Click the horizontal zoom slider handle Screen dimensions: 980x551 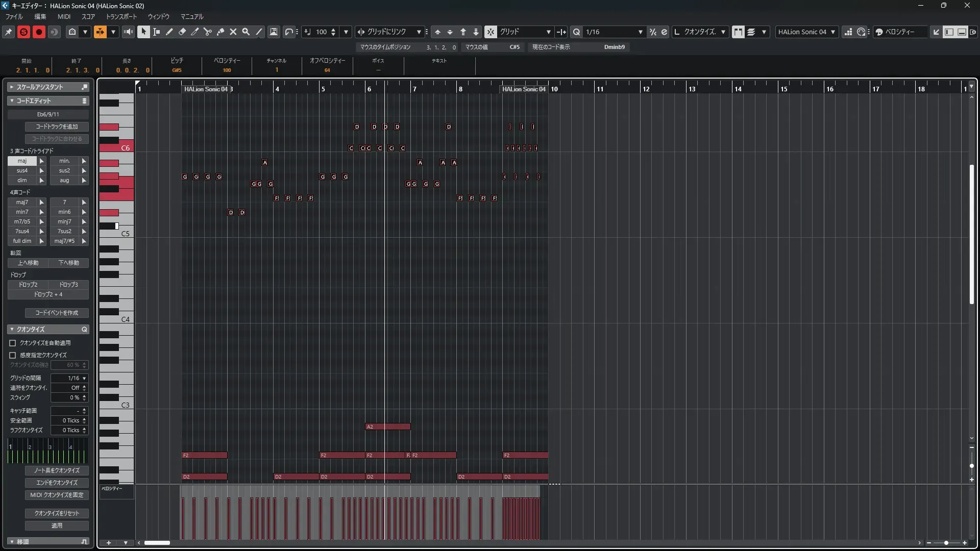946,543
